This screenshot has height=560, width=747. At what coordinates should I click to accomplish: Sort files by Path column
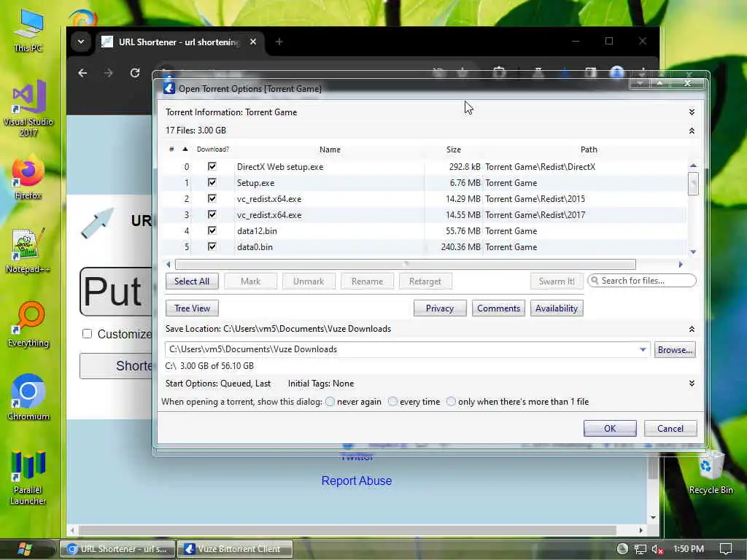[x=589, y=149]
